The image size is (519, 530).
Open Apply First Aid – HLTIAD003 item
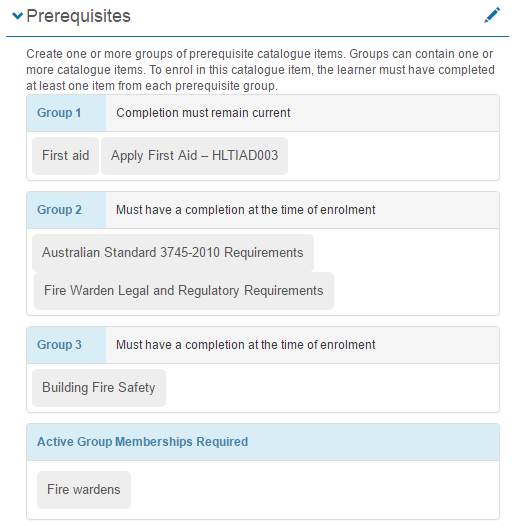click(194, 156)
